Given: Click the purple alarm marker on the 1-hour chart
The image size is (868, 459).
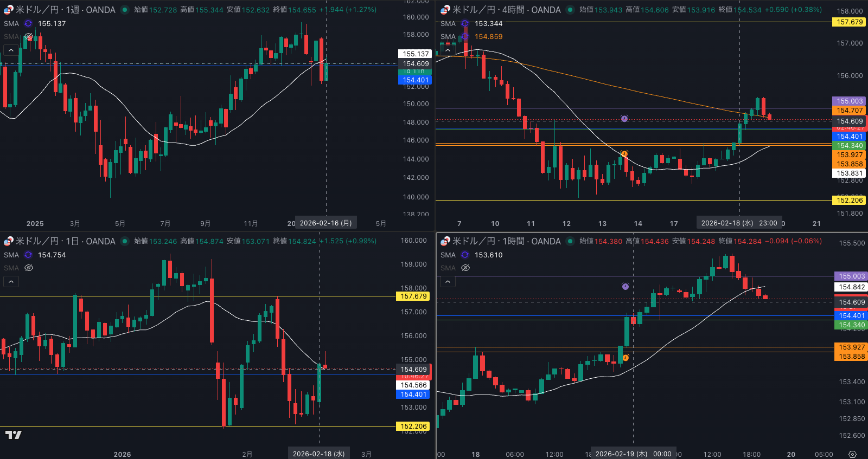Looking at the screenshot, I should coord(626,286).
